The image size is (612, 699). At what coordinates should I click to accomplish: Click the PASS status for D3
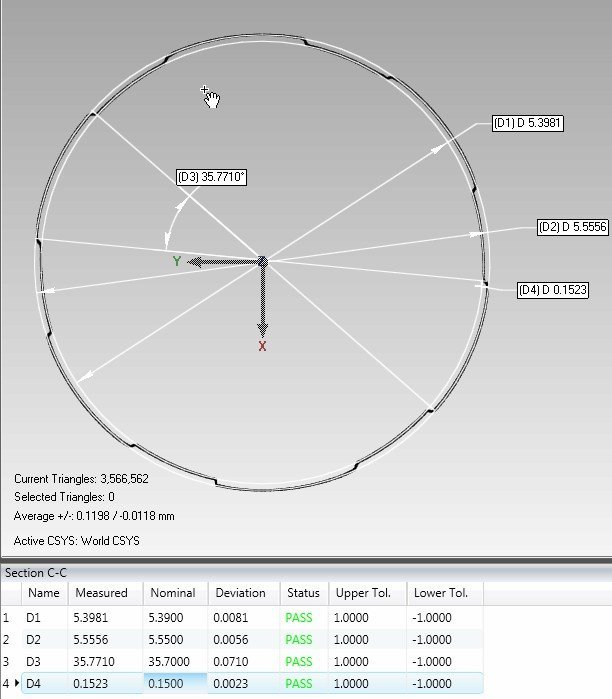click(299, 662)
